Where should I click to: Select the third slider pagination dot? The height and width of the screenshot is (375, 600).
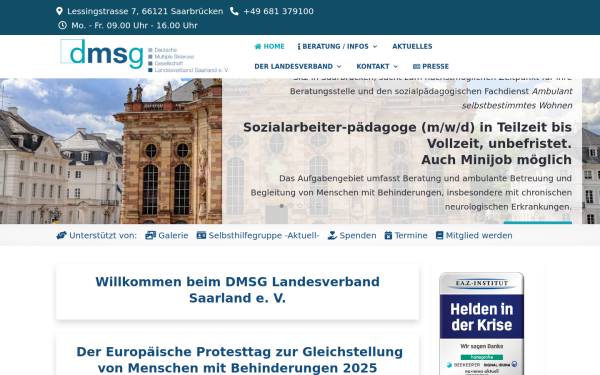coord(300,206)
